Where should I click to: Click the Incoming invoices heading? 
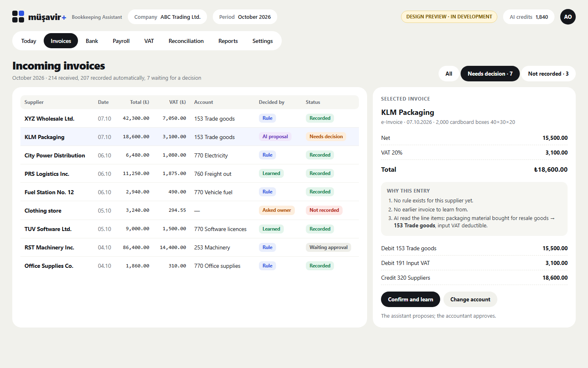(x=59, y=66)
